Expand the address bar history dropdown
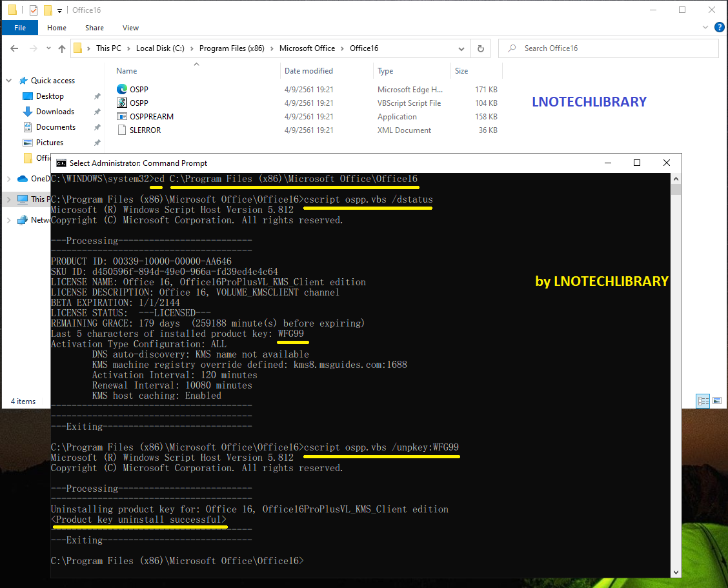728x588 pixels. [x=461, y=48]
